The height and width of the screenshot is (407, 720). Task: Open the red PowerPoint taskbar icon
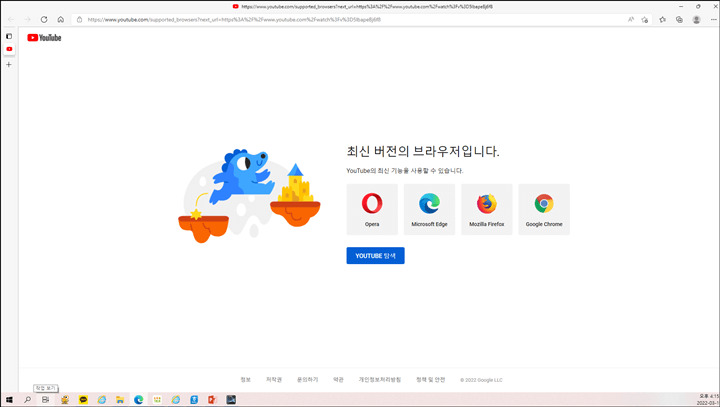(212, 400)
